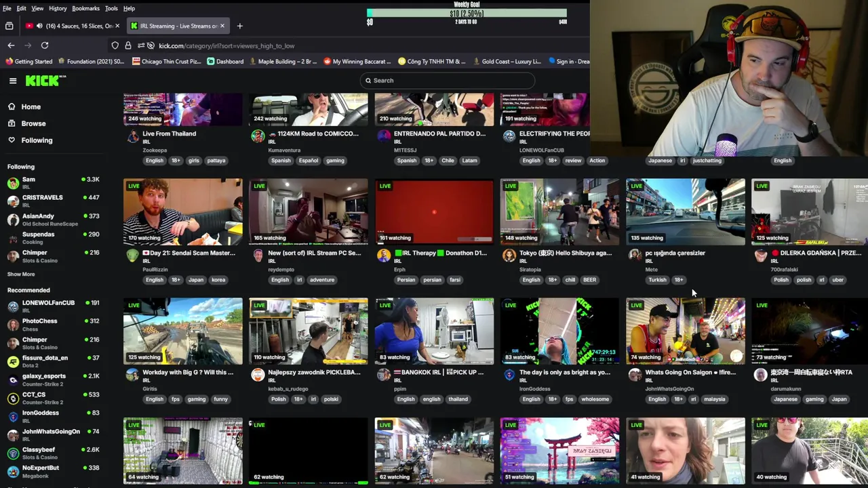Click the Weekly Goal progress bar overlay
The width and height of the screenshot is (868, 488).
pyautogui.click(x=467, y=12)
